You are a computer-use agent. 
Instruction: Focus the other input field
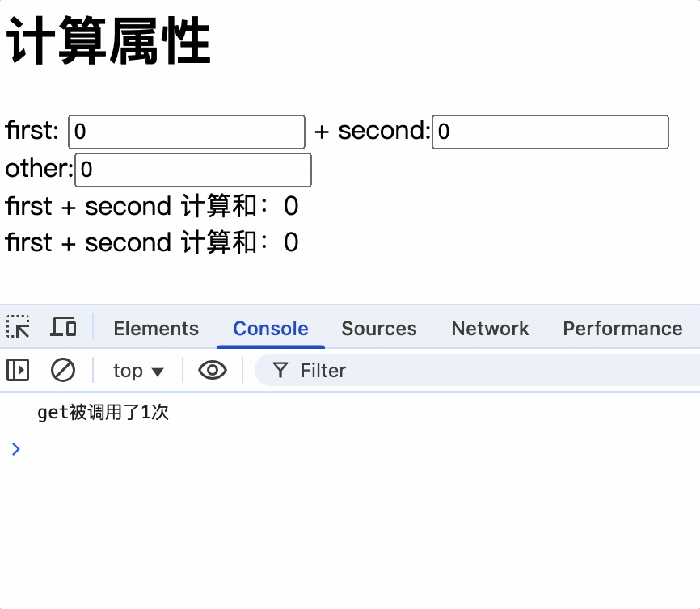(193, 170)
